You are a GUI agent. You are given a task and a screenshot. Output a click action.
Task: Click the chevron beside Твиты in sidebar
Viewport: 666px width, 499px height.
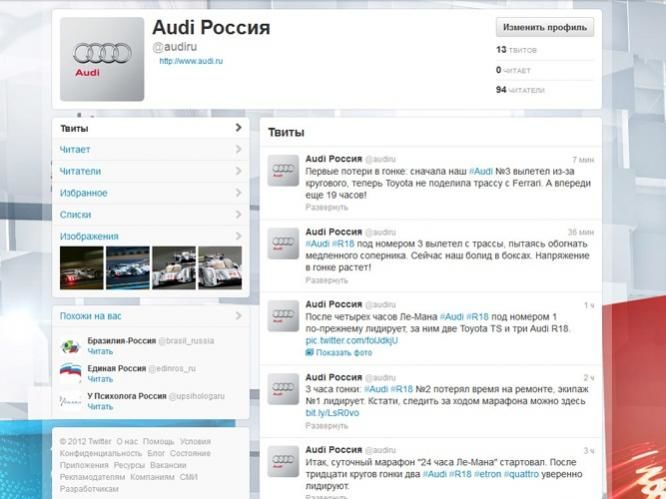click(x=238, y=128)
